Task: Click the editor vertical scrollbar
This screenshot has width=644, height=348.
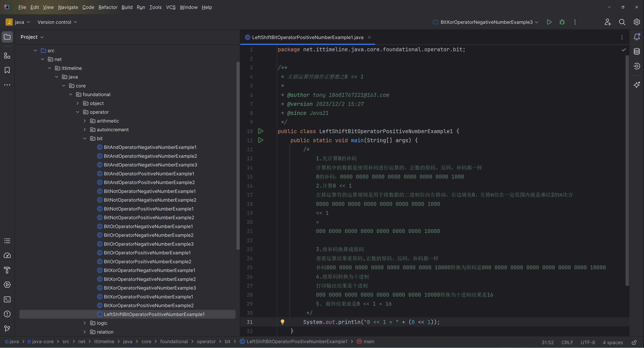Action: 627,170
